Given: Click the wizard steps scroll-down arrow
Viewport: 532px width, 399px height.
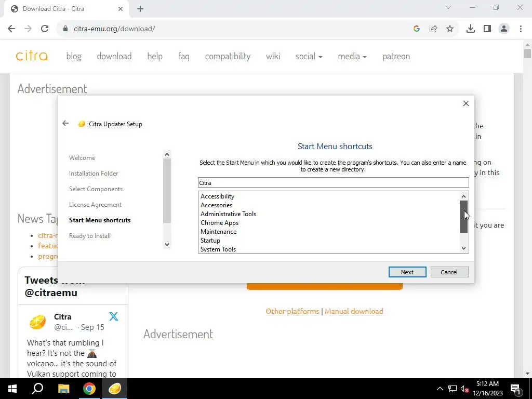Looking at the screenshot, I should [x=167, y=245].
